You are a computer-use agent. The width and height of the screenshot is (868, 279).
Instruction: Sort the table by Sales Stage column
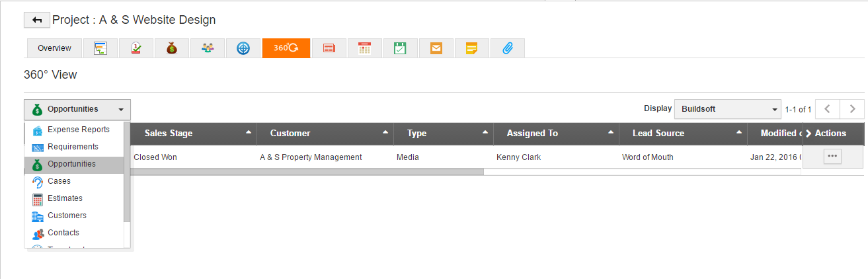(x=169, y=134)
